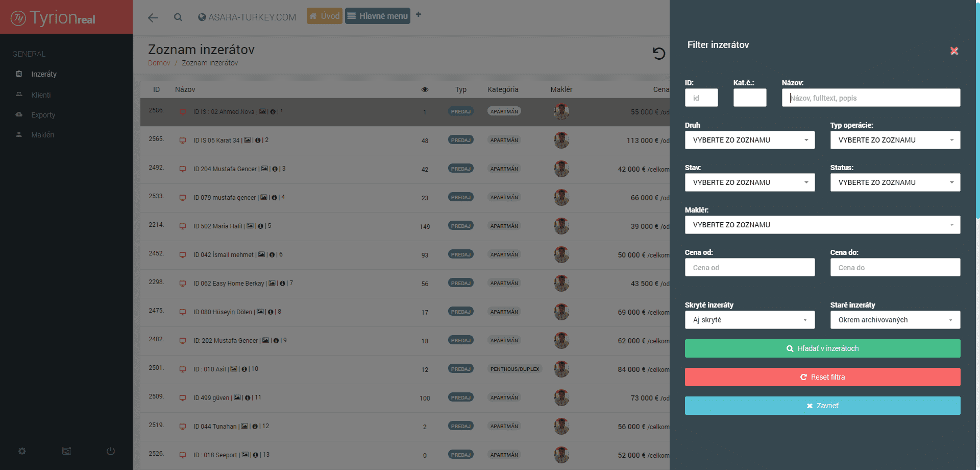
Task: Click into the Názov fulltext search field
Action: point(871,98)
